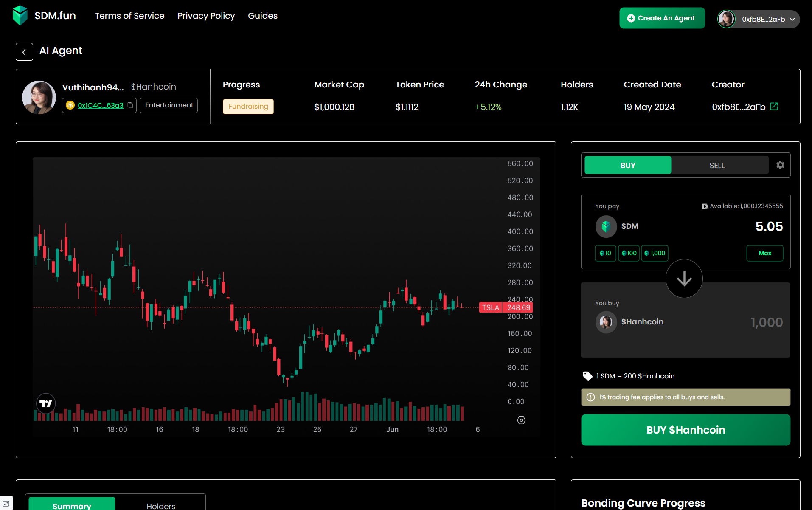Click the user avatar in top bar
This screenshot has height=510, width=812.
tap(726, 19)
